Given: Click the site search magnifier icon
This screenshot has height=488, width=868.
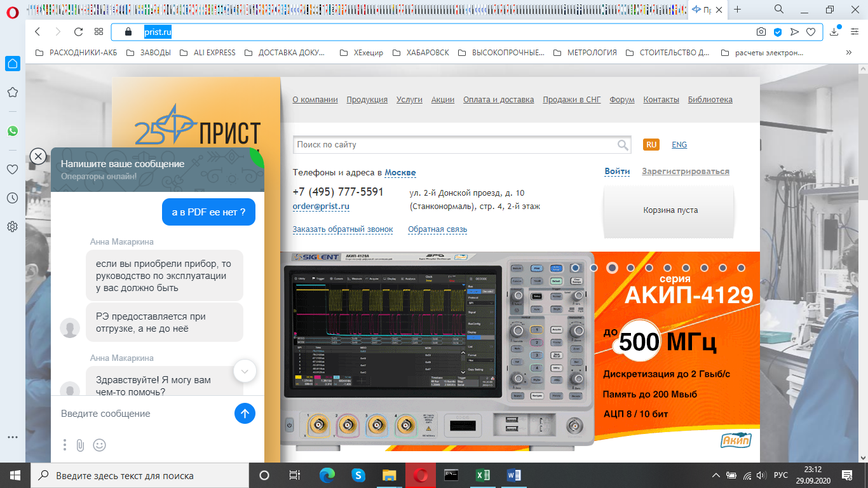Looking at the screenshot, I should point(623,145).
